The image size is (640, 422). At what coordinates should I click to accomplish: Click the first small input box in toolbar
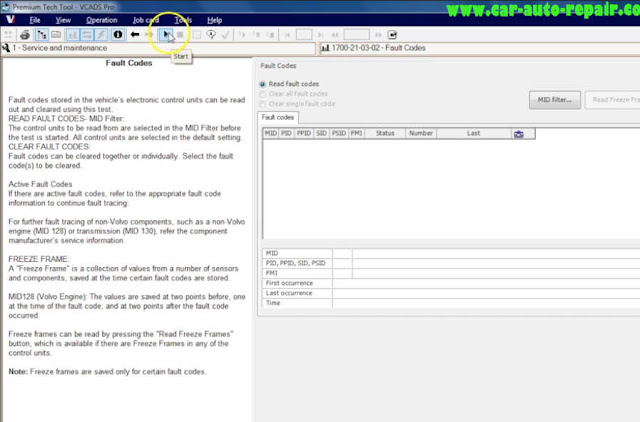[304, 35]
